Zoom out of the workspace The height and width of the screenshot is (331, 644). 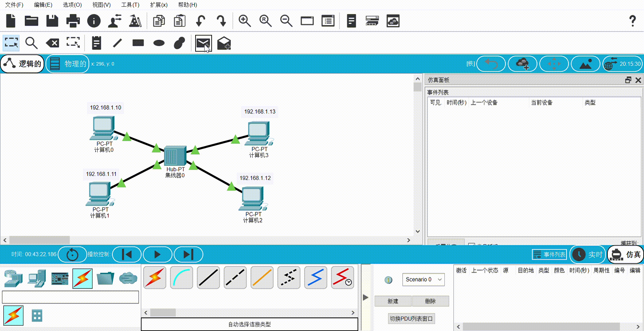pos(286,21)
